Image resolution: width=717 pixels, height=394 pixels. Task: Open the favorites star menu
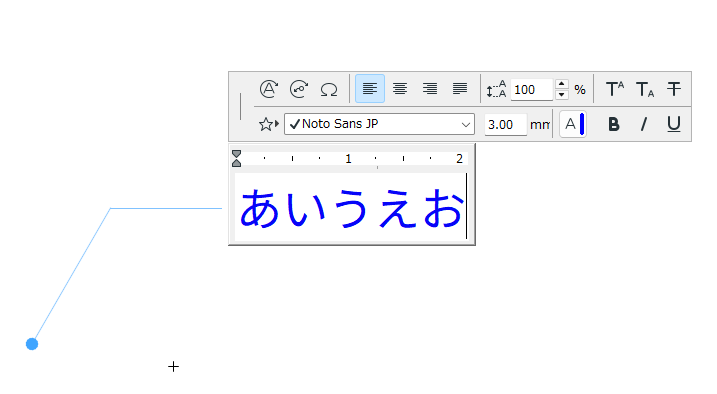tap(268, 124)
